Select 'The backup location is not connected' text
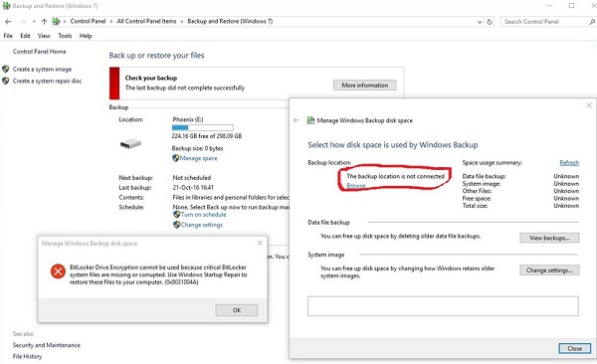Viewport: 597px width, 364px height. click(x=396, y=176)
